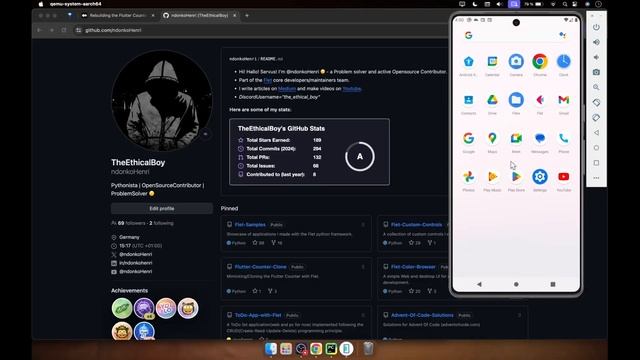Image resolution: width=640 pixels, height=360 pixels.
Task: Open Play Music on the phone
Action: 492,177
